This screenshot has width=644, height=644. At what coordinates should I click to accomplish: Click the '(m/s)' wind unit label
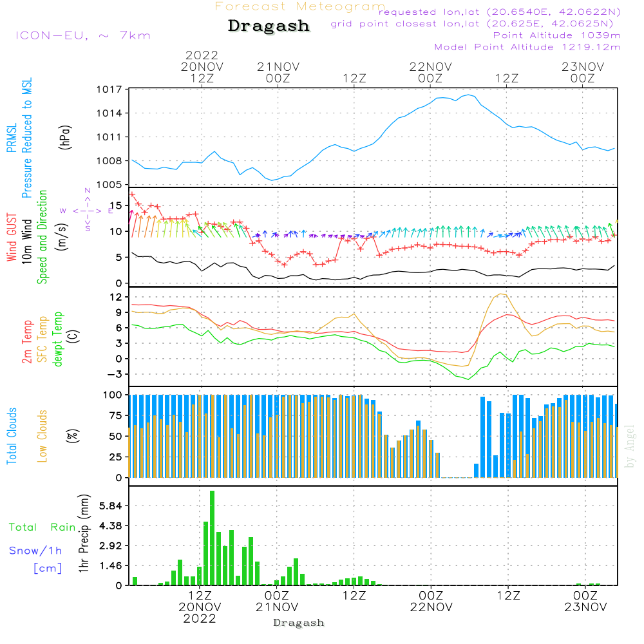coord(62,238)
